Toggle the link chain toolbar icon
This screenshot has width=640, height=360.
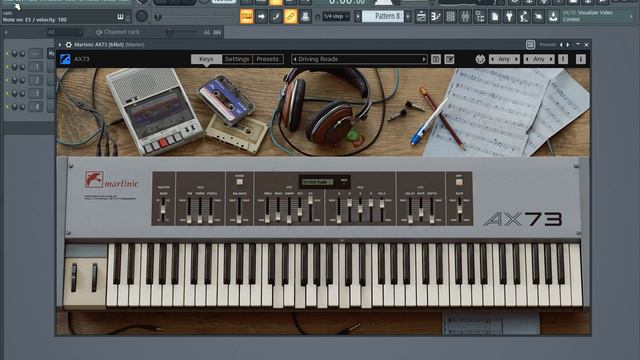291,17
